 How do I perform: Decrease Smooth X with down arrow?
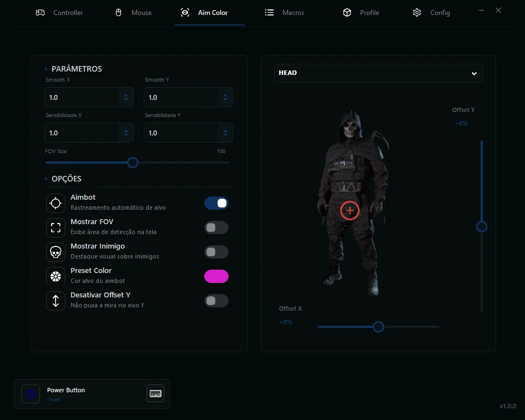click(126, 99)
